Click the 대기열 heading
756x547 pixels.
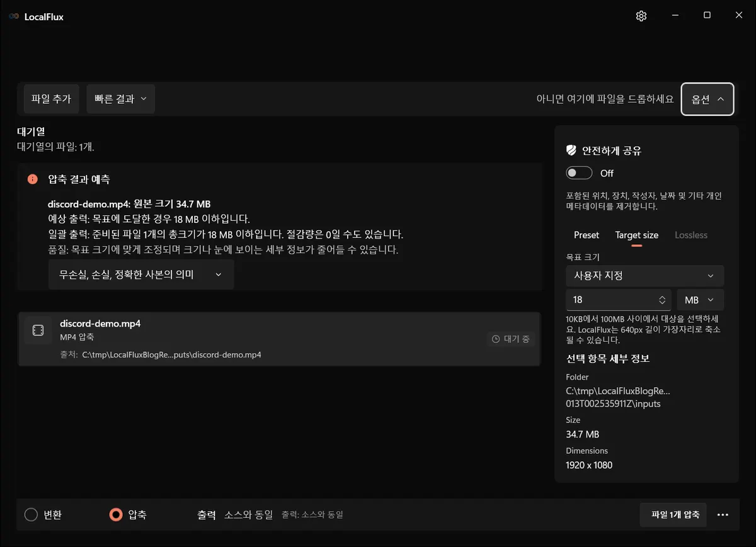[x=31, y=132]
